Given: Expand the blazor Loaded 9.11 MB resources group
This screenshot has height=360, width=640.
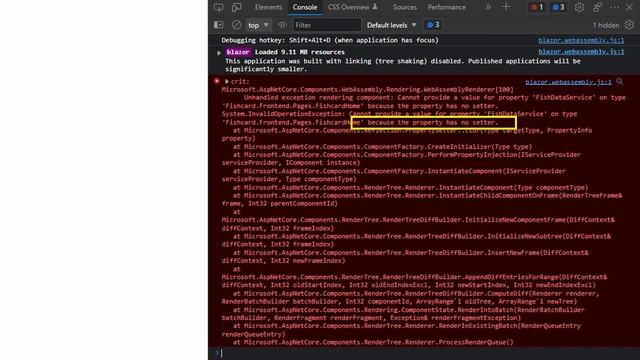Looking at the screenshot, I should (219, 53).
